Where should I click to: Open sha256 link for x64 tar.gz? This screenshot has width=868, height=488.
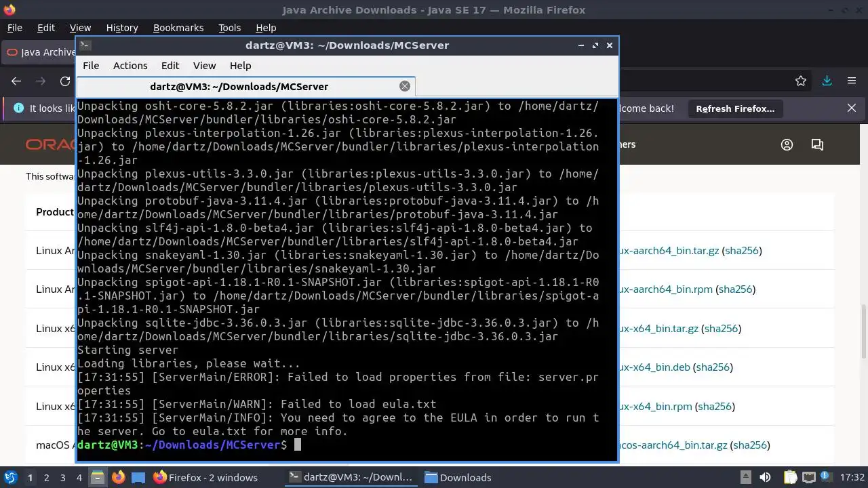[721, 329]
